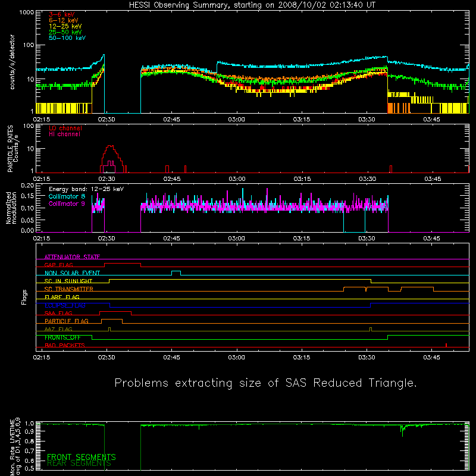Viewport: 476px width, 476px height.
Task: Click the NON SOLAR EVENT pulse near 02:45
Action: [x=176, y=273]
